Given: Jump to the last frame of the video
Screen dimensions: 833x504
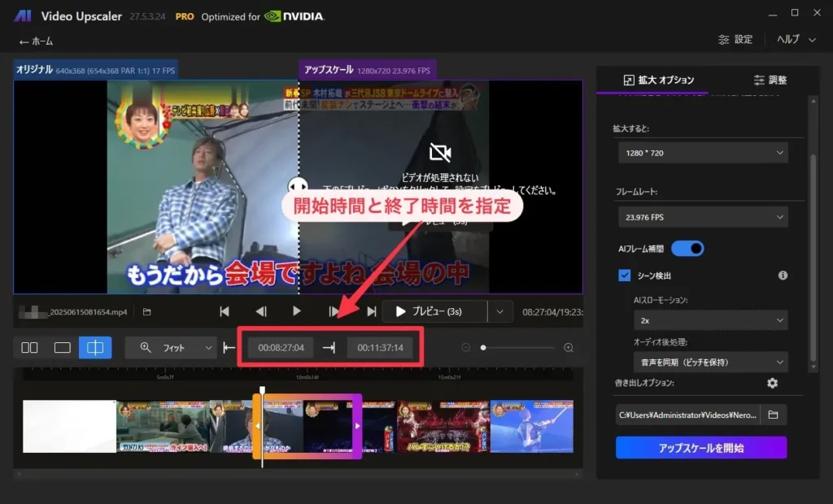Looking at the screenshot, I should [372, 311].
